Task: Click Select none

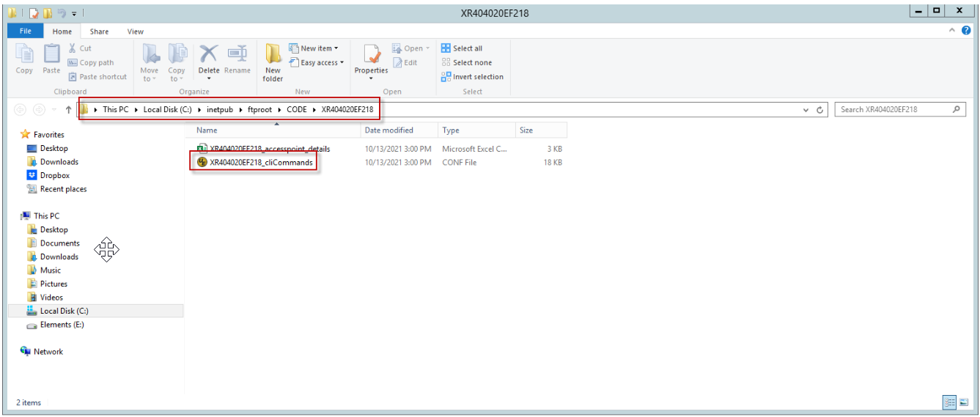Action: tap(466, 62)
